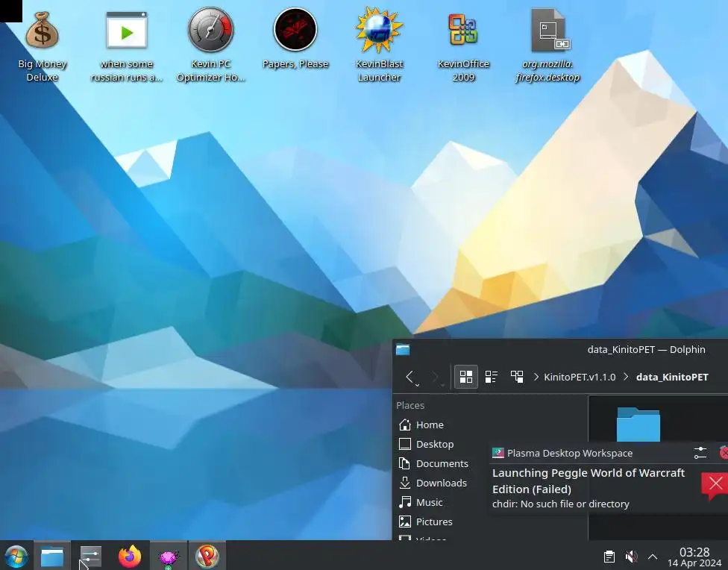Image resolution: width=728 pixels, height=570 pixels.
Task: Expand breadcrumb arrow before data_KinitoPET
Action: tap(626, 377)
